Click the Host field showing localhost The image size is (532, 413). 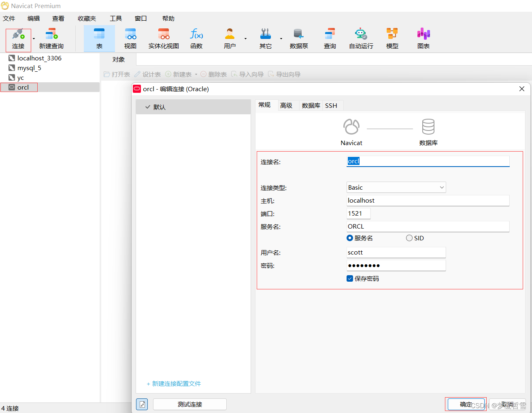coord(428,200)
